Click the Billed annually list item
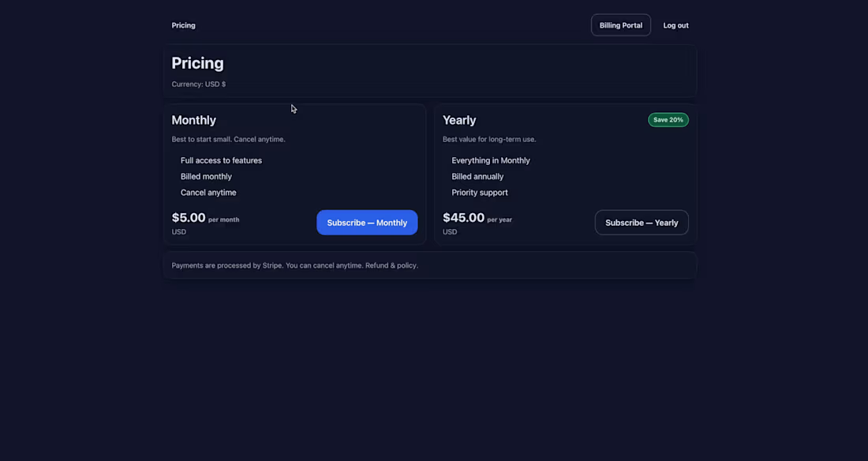 [x=477, y=176]
